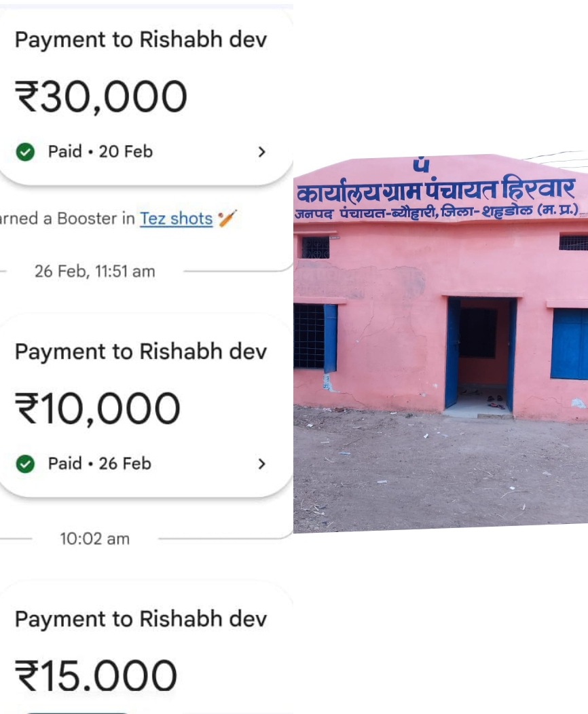Select the ₹10,000 amount text
This screenshot has width=588, height=714.
click(x=98, y=409)
